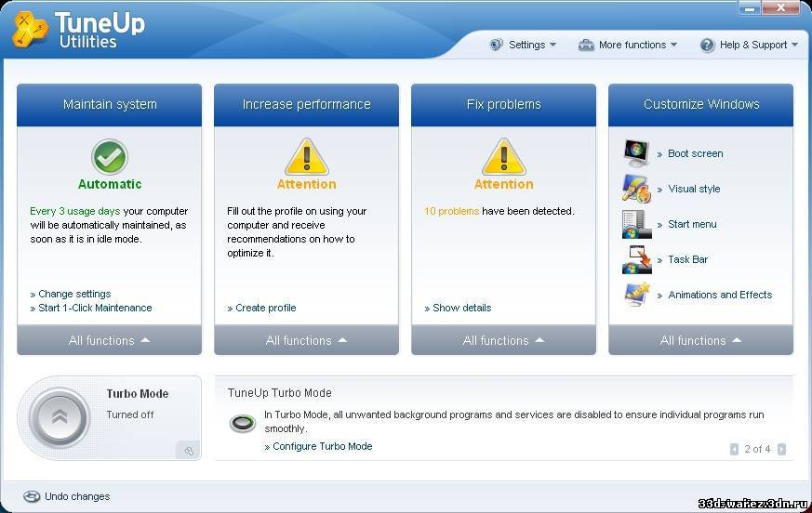Select the Maintain system header
This screenshot has width=812, height=513.
pyautogui.click(x=109, y=105)
